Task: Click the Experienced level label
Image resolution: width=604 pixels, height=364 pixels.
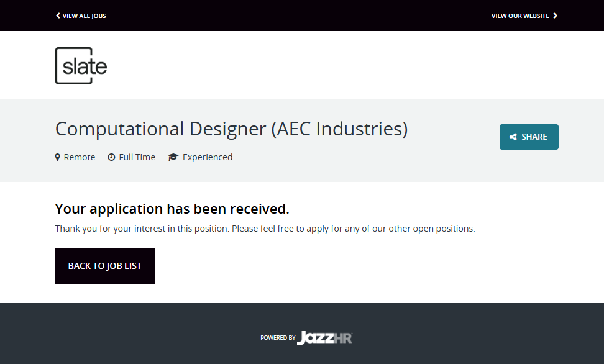Action: (x=208, y=157)
